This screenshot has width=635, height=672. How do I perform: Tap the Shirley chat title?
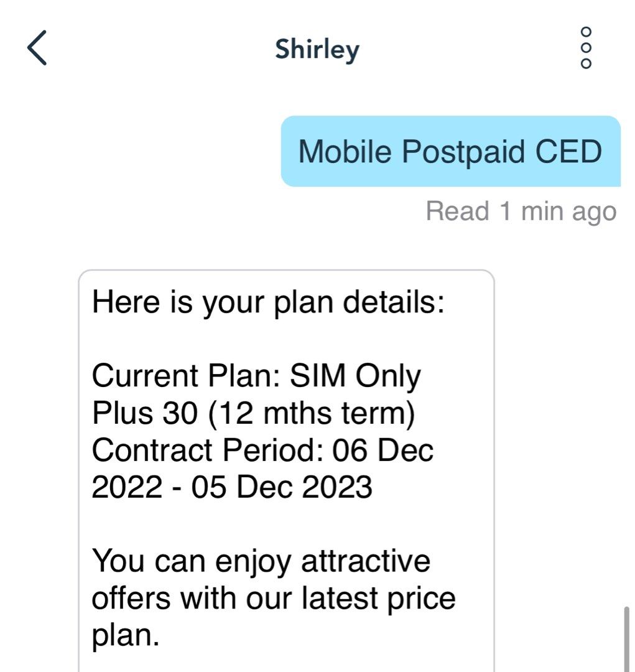317,50
